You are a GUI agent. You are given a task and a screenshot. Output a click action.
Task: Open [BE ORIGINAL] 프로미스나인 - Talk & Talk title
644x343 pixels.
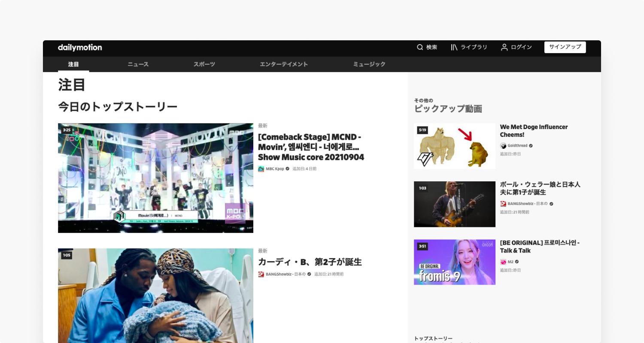[540, 247]
